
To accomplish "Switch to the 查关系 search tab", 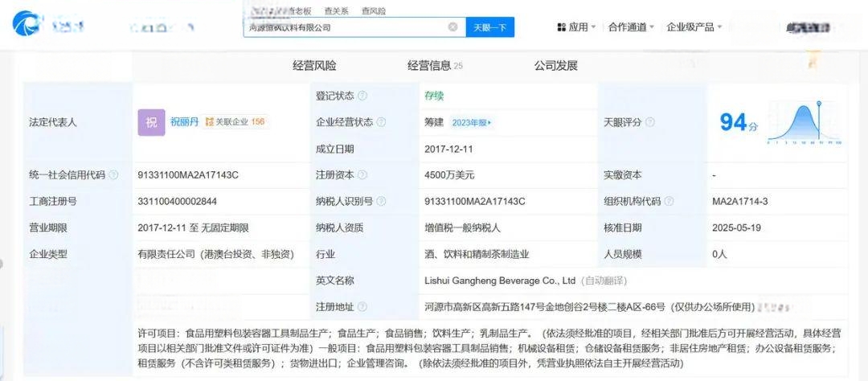I will pyautogui.click(x=336, y=10).
